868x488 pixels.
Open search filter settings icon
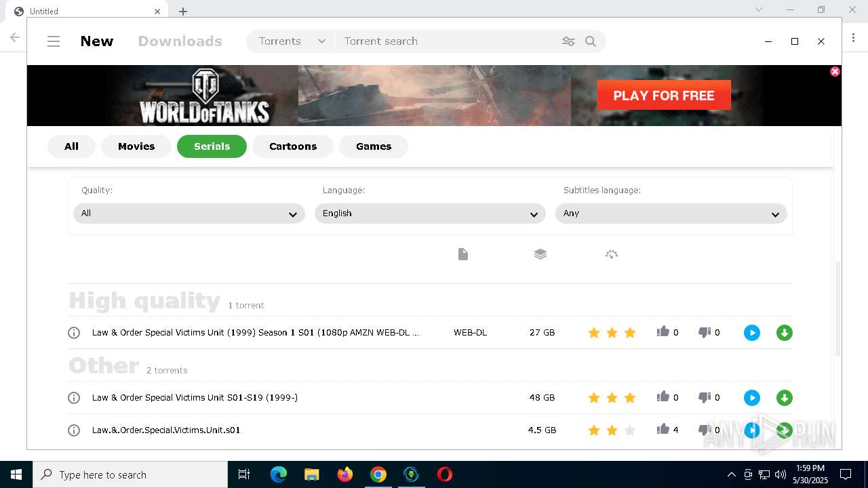tap(568, 41)
